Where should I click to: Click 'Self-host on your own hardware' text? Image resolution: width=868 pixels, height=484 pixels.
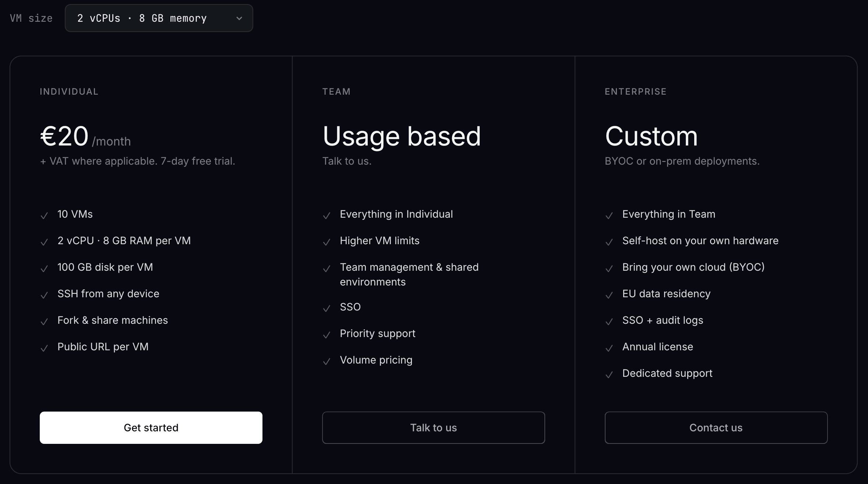click(x=700, y=241)
